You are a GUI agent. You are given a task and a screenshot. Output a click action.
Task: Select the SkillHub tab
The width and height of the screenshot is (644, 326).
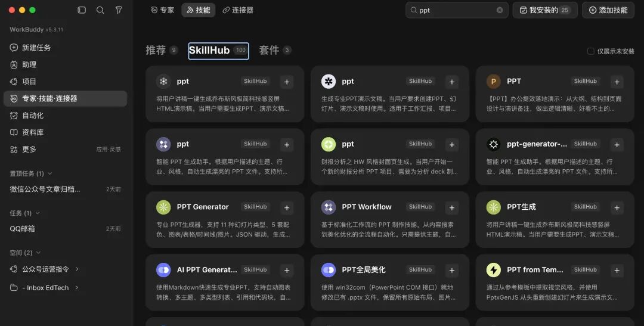pos(218,51)
